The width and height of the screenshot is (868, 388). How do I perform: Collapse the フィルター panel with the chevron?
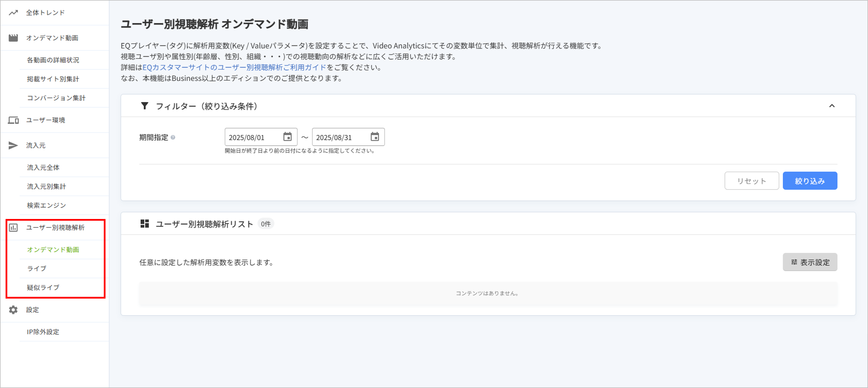pos(832,106)
